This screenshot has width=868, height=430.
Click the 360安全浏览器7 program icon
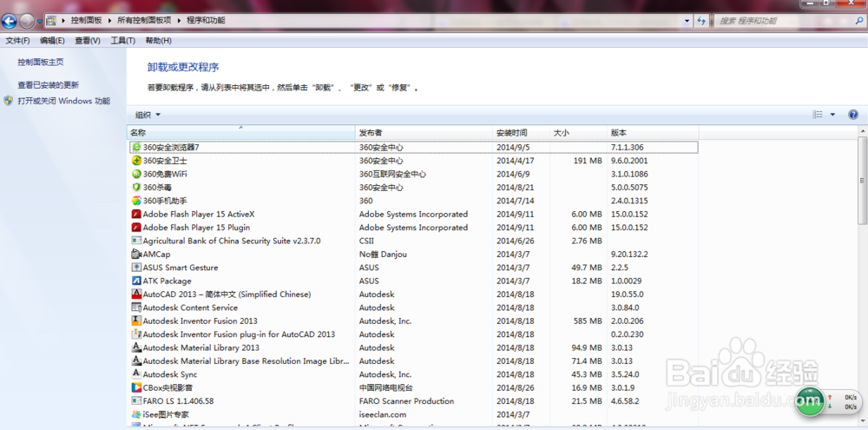click(136, 148)
